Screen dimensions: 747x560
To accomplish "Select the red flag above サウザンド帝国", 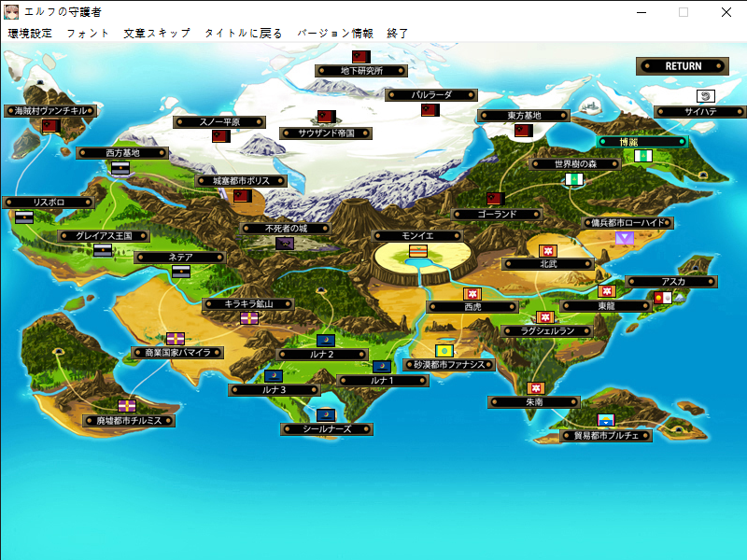I will pos(327,117).
